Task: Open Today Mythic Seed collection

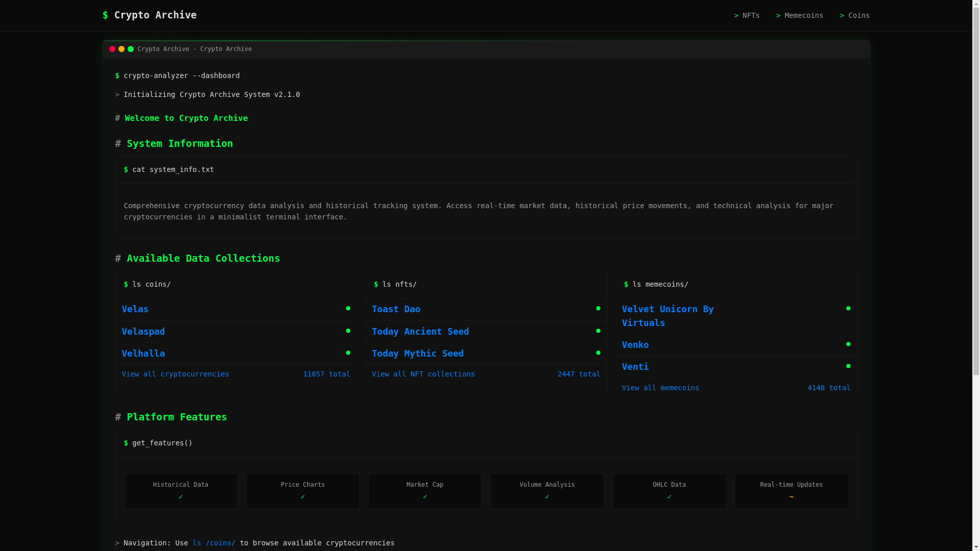Action: 418,354
